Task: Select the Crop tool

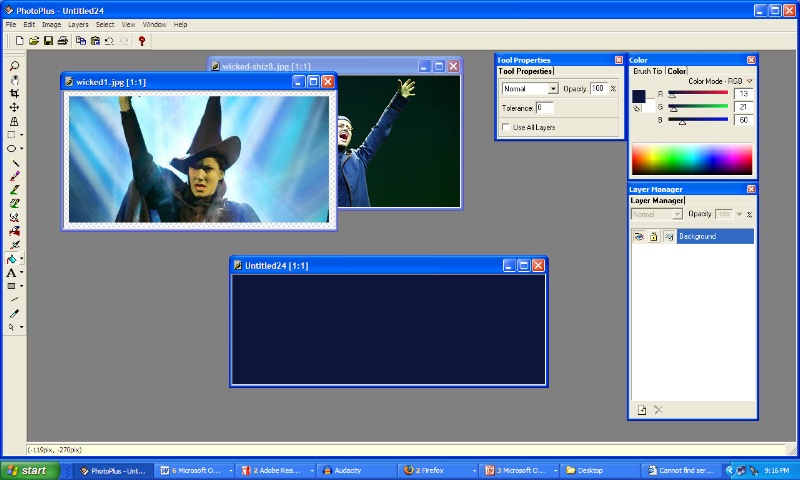Action: [x=14, y=93]
